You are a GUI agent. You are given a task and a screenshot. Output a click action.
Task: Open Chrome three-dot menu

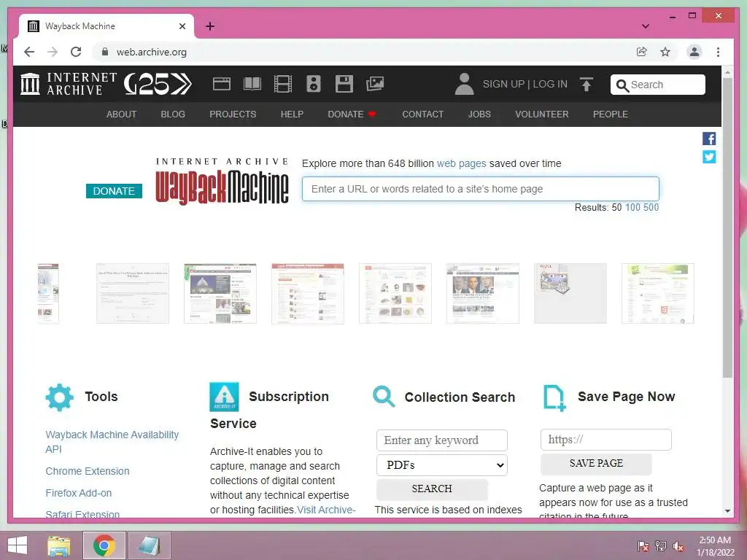pyautogui.click(x=718, y=52)
